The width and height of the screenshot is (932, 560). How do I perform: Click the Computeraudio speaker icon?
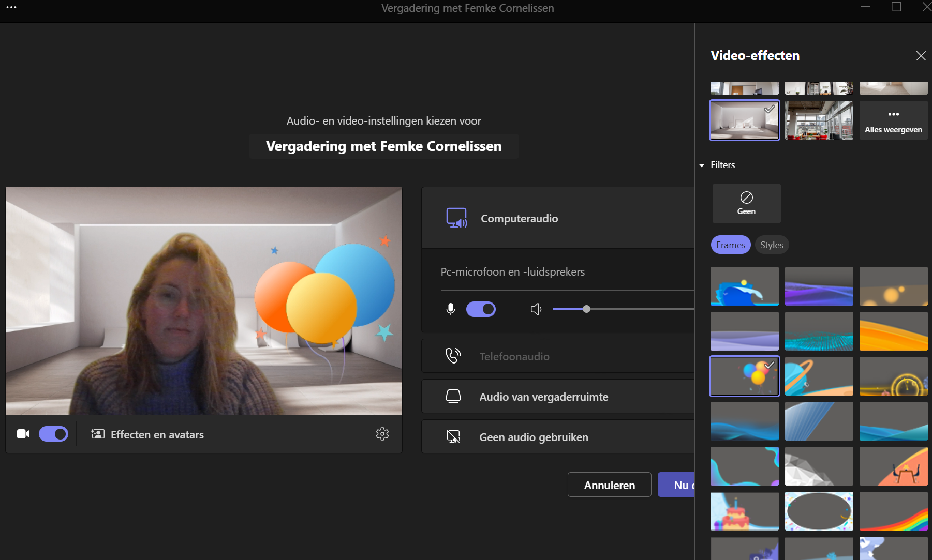(456, 218)
